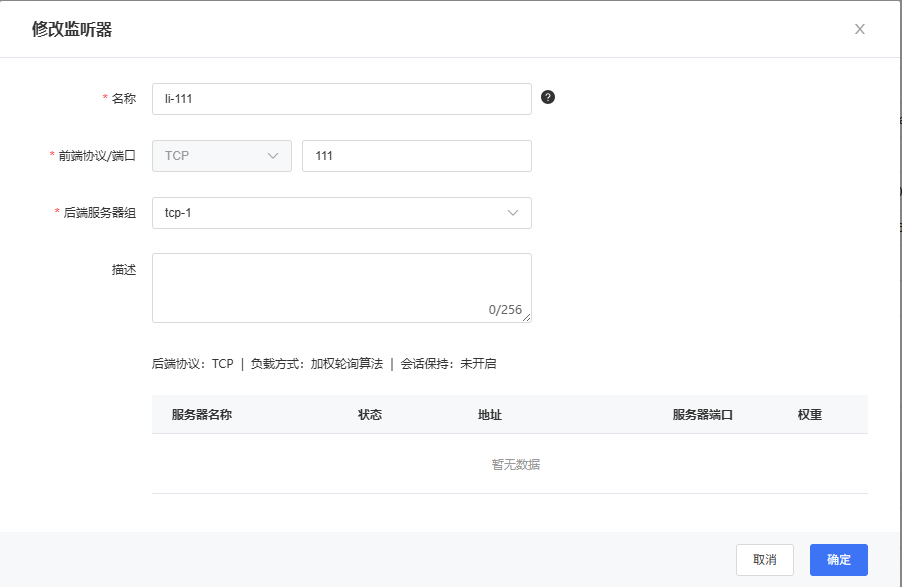902x587 pixels.
Task: Click the resize handle of description box
Action: tap(526, 317)
